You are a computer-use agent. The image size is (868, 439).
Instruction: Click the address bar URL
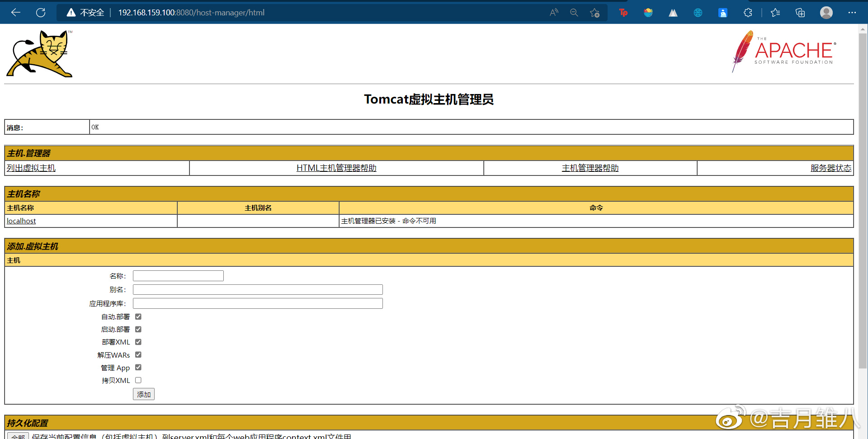[x=191, y=13]
